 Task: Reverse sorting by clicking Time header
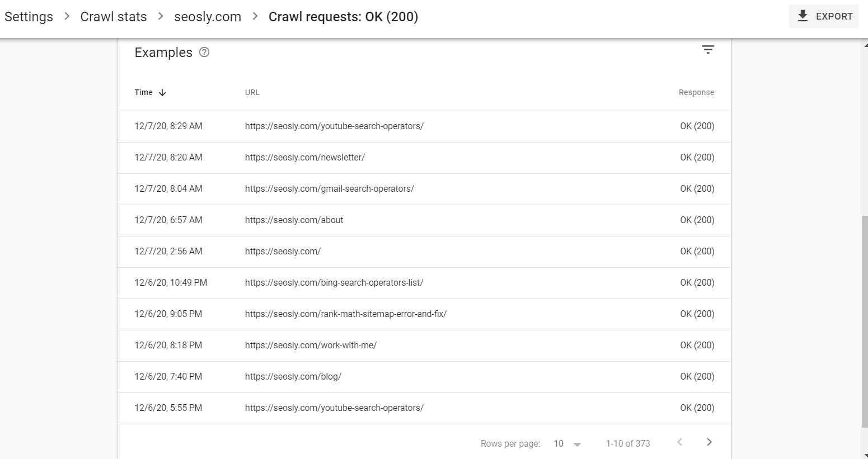[143, 92]
